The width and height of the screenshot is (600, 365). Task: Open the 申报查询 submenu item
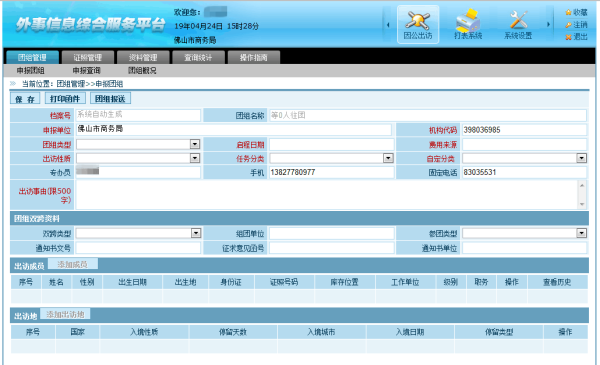(86, 70)
